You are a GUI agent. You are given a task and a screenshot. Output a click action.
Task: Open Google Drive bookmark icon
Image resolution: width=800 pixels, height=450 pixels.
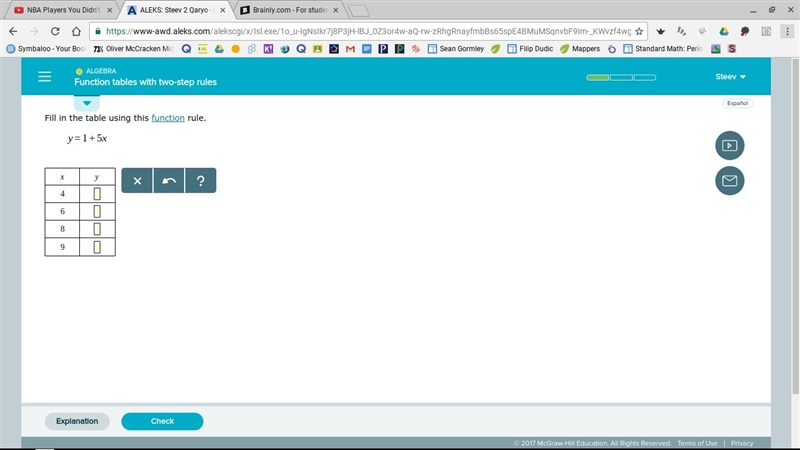point(219,49)
